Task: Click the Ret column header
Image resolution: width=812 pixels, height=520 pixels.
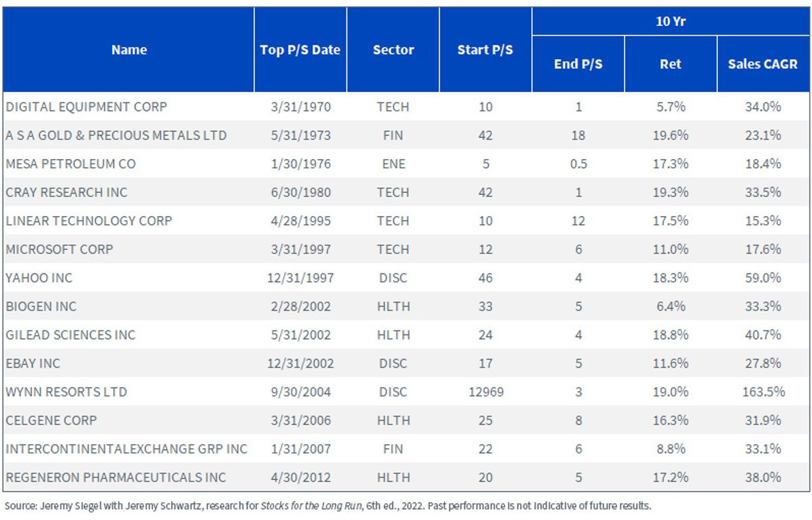Action: click(x=671, y=64)
